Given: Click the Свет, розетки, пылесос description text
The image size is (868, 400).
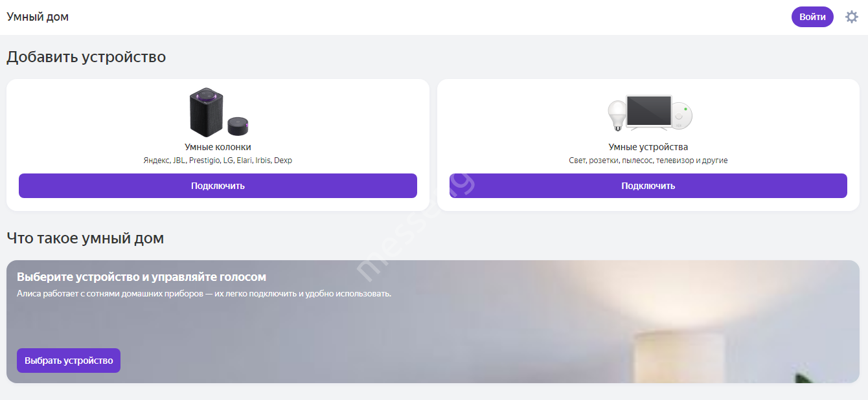Looking at the screenshot, I should [x=648, y=161].
